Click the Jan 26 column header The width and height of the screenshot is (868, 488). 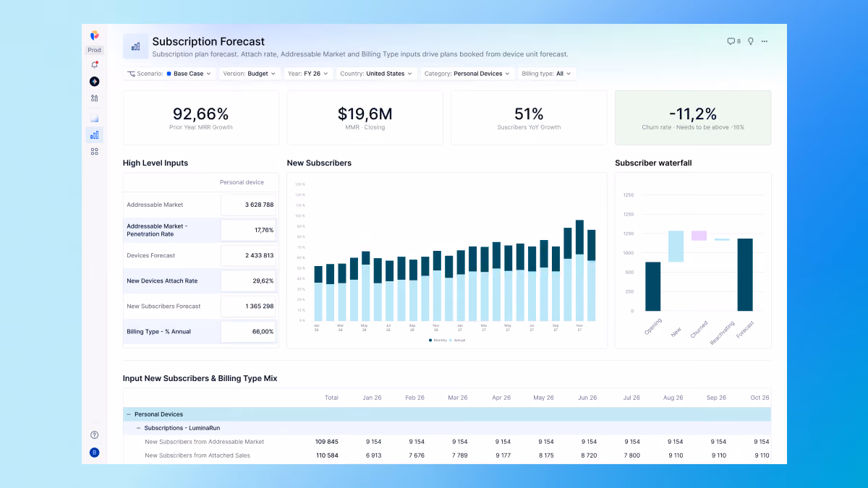[x=372, y=398]
